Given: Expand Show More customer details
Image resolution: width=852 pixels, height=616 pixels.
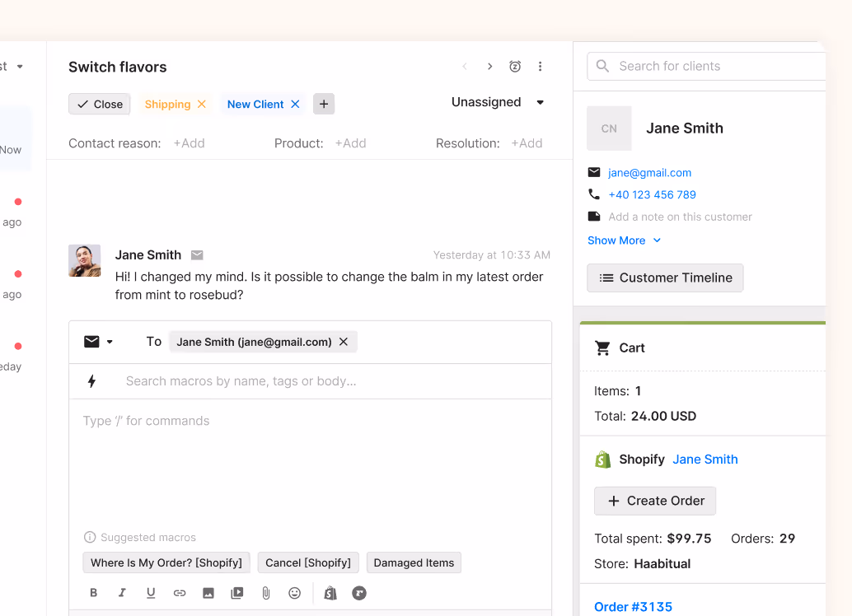Looking at the screenshot, I should click(x=624, y=240).
